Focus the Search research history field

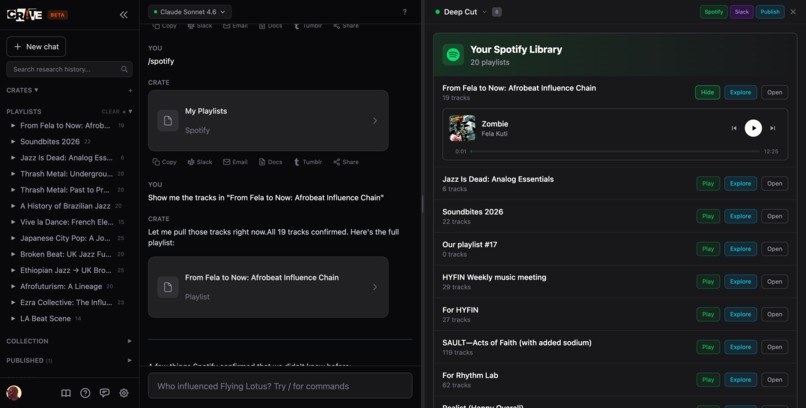tap(69, 69)
